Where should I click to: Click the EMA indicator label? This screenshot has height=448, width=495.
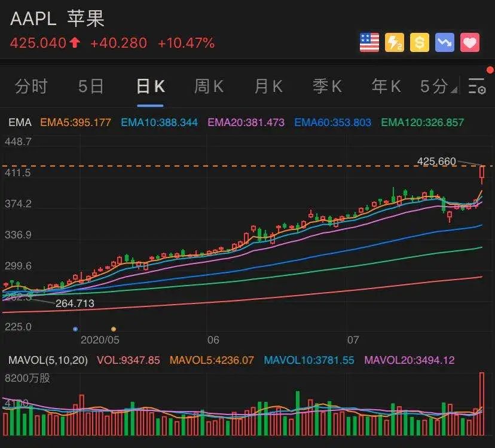click(x=20, y=122)
